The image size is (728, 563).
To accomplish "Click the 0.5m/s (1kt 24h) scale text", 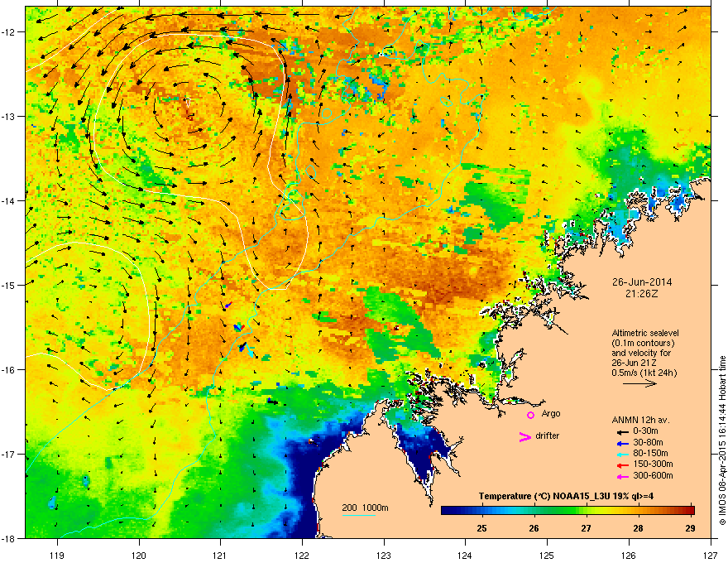I will (644, 373).
